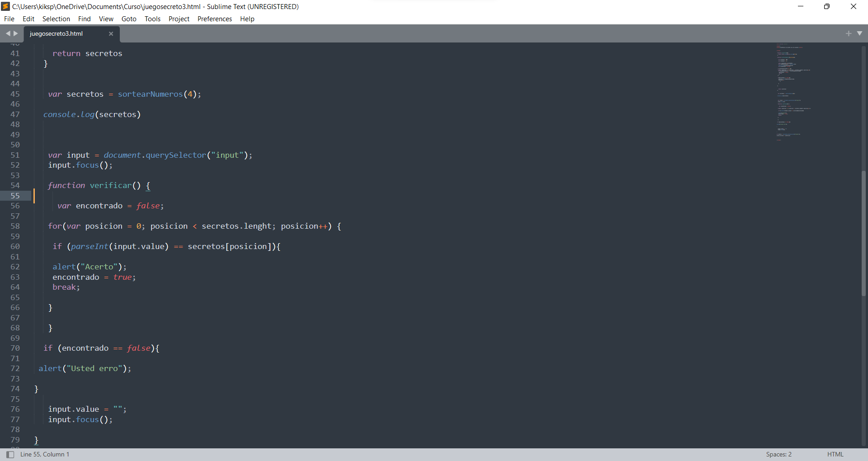This screenshot has height=461, width=868.
Task: Open the Selection menu
Action: coord(56,19)
